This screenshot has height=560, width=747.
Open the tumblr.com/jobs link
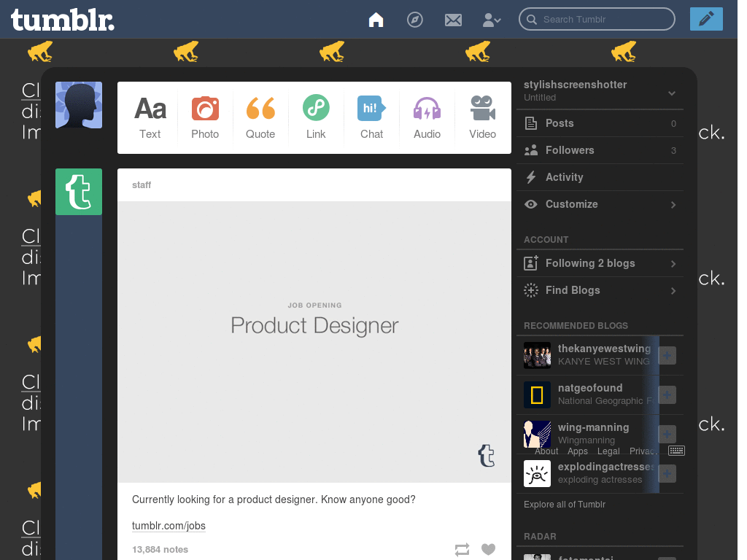(x=169, y=526)
